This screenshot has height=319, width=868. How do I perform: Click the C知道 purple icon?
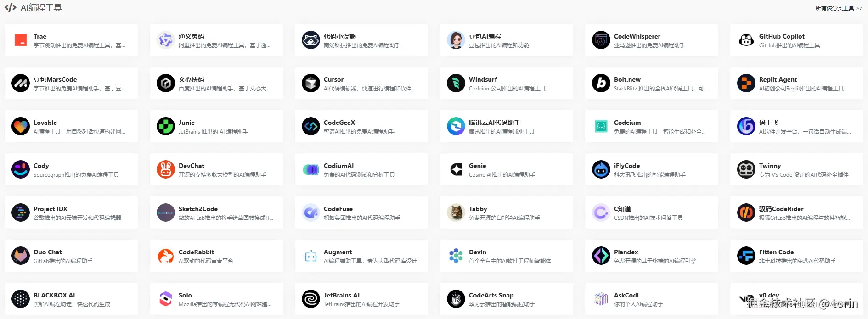601,213
